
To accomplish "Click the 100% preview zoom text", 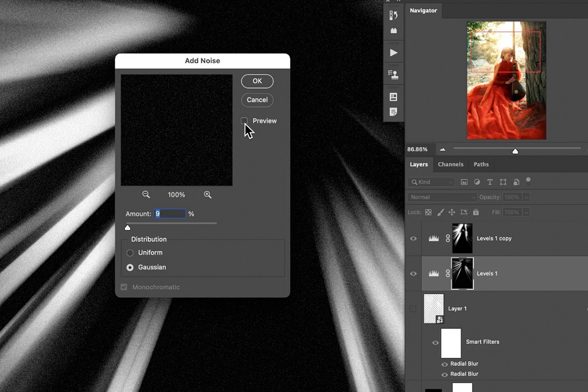I will point(176,195).
